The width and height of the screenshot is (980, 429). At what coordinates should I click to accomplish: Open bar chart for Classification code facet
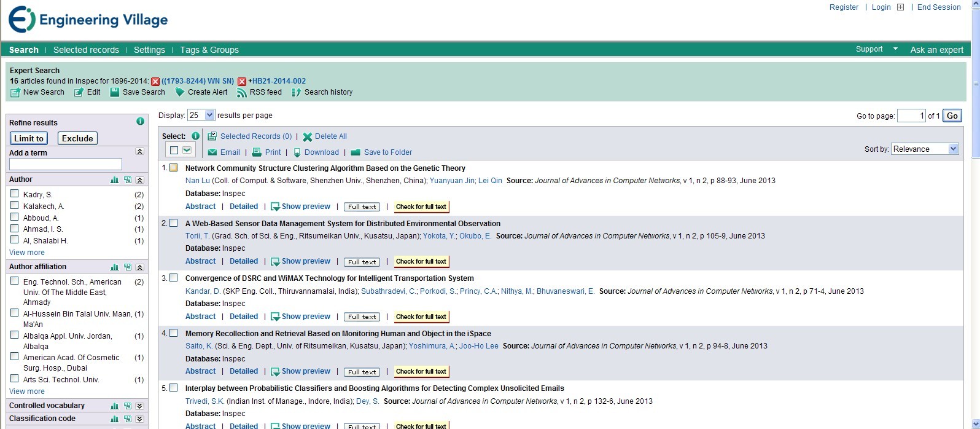pos(114,419)
